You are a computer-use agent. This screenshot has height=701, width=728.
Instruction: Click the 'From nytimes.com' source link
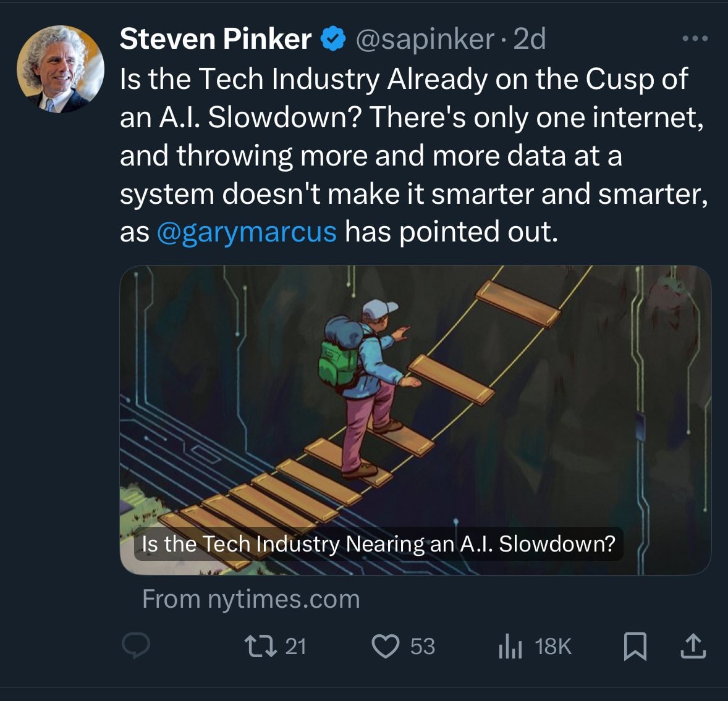251,599
